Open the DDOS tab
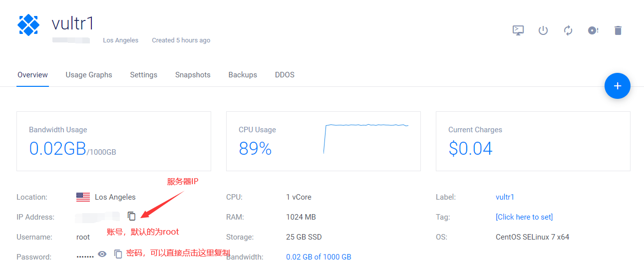The height and width of the screenshot is (277, 644). 285,75
